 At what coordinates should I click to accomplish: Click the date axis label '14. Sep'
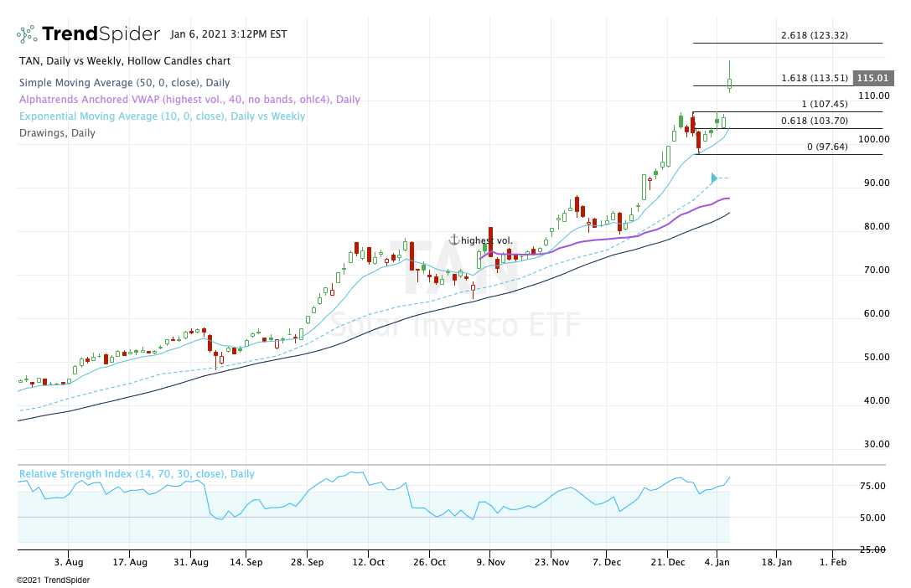coord(246,562)
